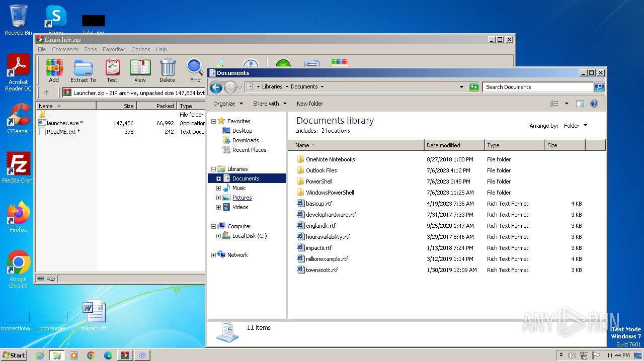The image size is (644, 362).
Task: Open Options menu in WinRAR
Action: point(141,49)
